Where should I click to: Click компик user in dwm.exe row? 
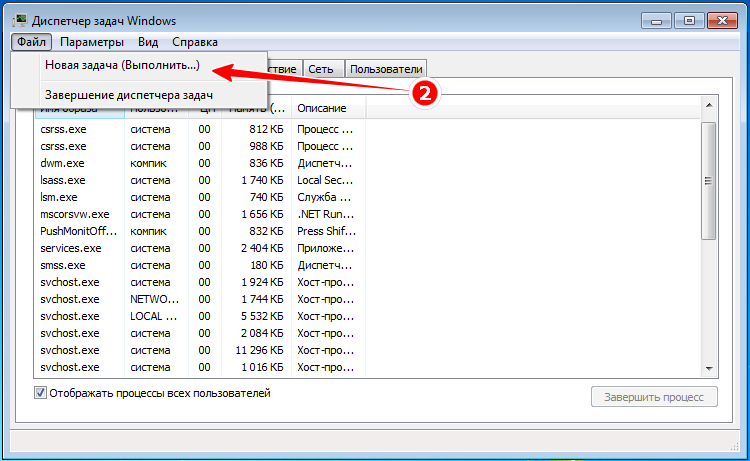148,163
